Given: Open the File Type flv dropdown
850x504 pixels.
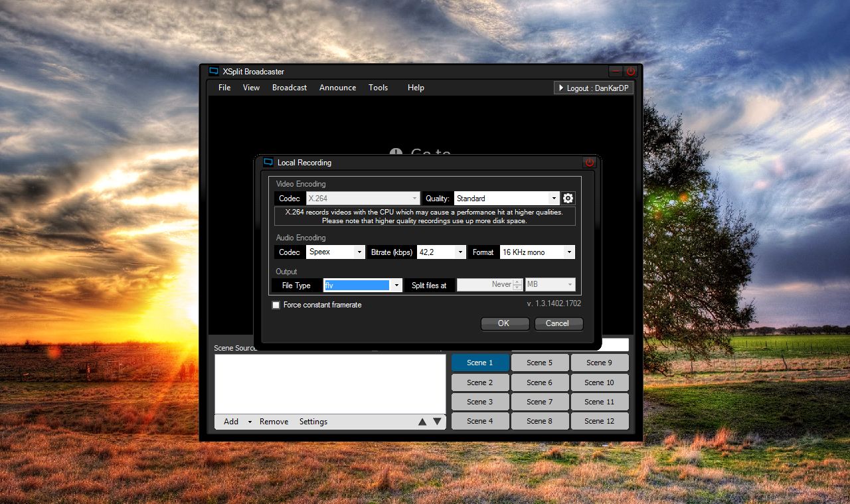Looking at the screenshot, I should pyautogui.click(x=363, y=285).
